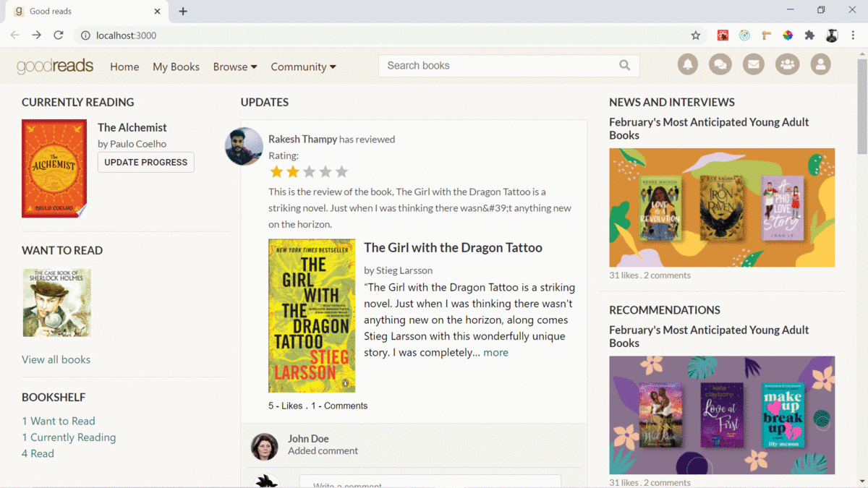868x488 pixels.
Task: Click the Sherlock Holmes book cover
Action: click(56, 303)
